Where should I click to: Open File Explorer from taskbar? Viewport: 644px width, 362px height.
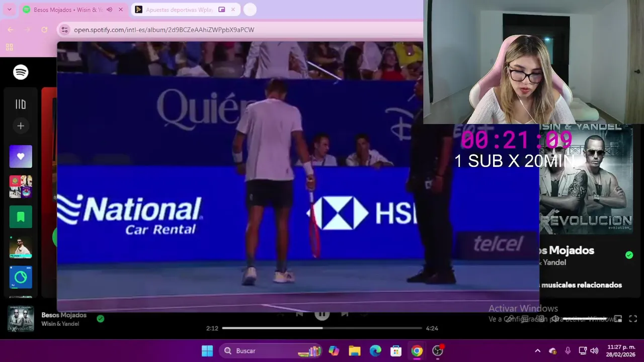355,350
